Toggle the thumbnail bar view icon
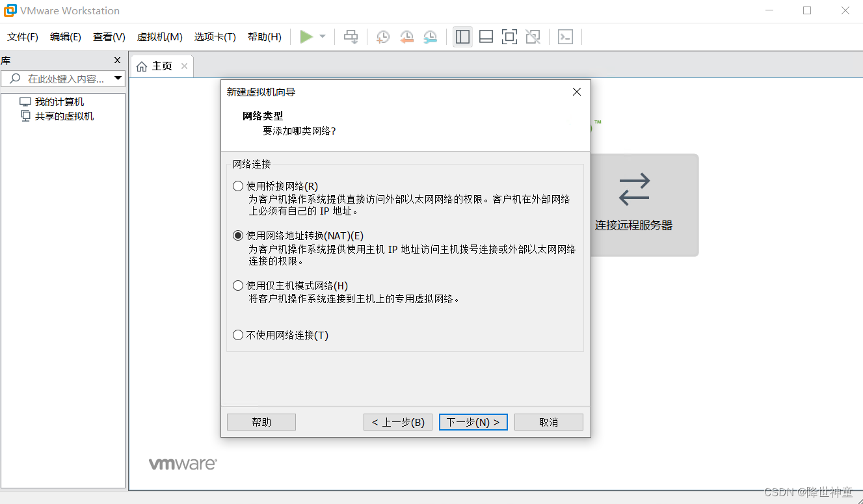863x504 pixels. pyautogui.click(x=486, y=37)
